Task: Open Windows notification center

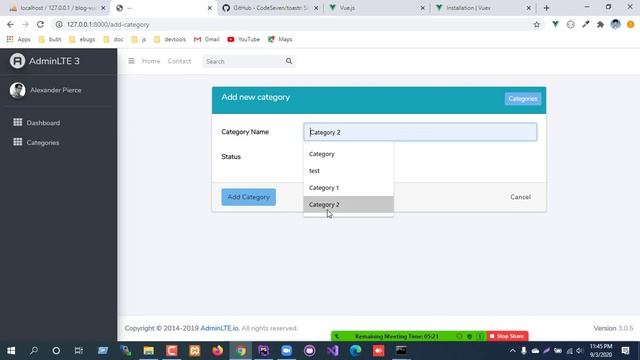Action: pos(625,351)
